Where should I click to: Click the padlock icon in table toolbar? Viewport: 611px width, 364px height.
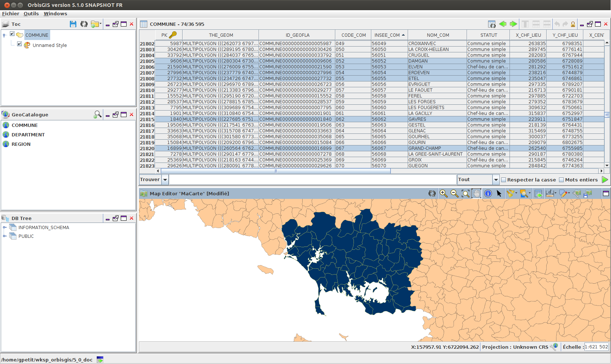point(573,24)
